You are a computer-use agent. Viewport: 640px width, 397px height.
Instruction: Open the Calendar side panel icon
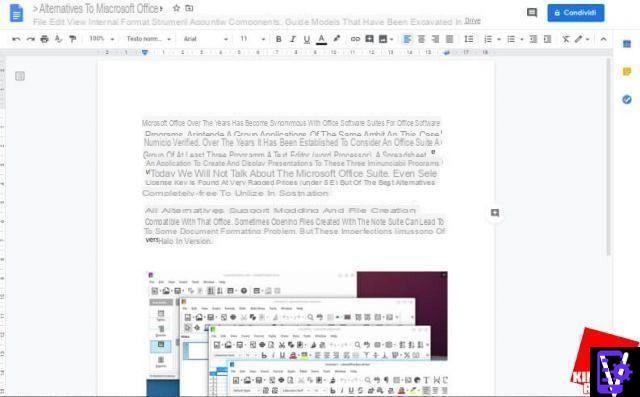[x=627, y=44]
